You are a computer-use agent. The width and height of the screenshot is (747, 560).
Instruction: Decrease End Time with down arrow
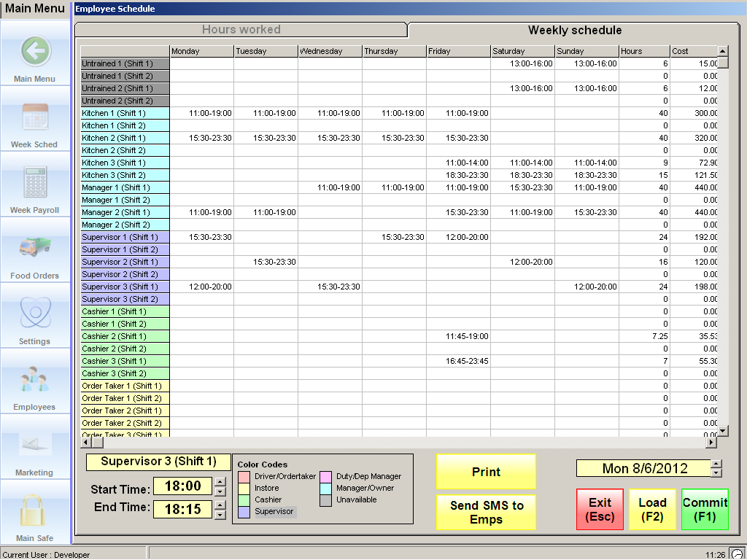click(x=220, y=514)
